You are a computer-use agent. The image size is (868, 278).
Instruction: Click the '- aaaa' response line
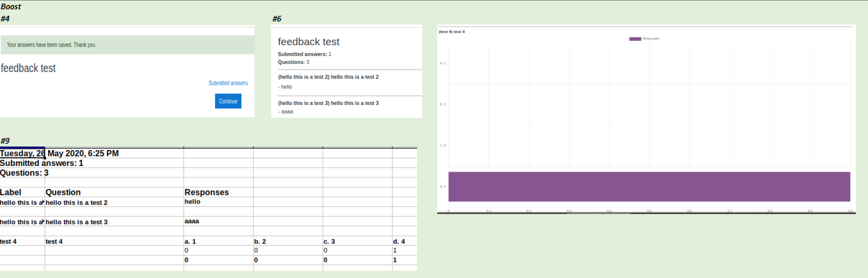point(285,112)
